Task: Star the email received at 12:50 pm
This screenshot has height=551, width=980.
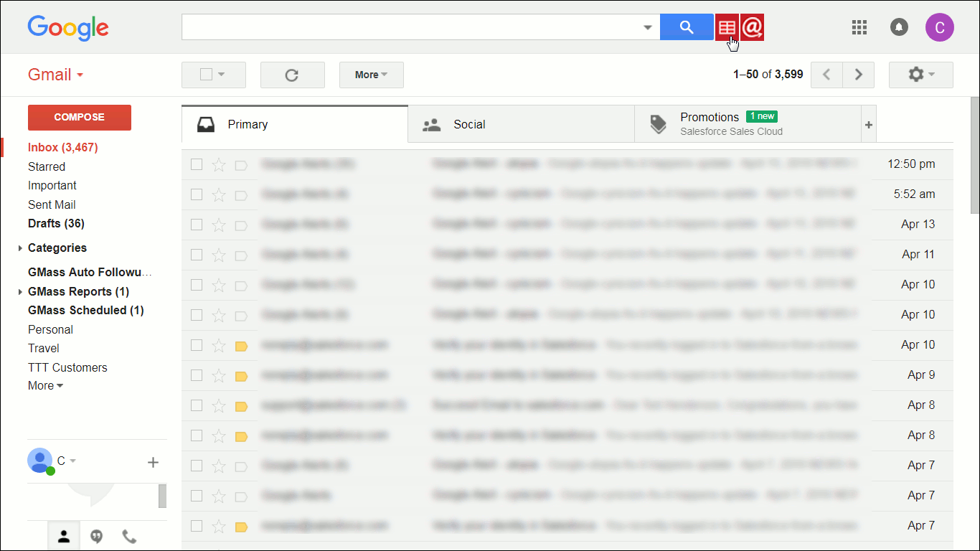Action: click(219, 164)
